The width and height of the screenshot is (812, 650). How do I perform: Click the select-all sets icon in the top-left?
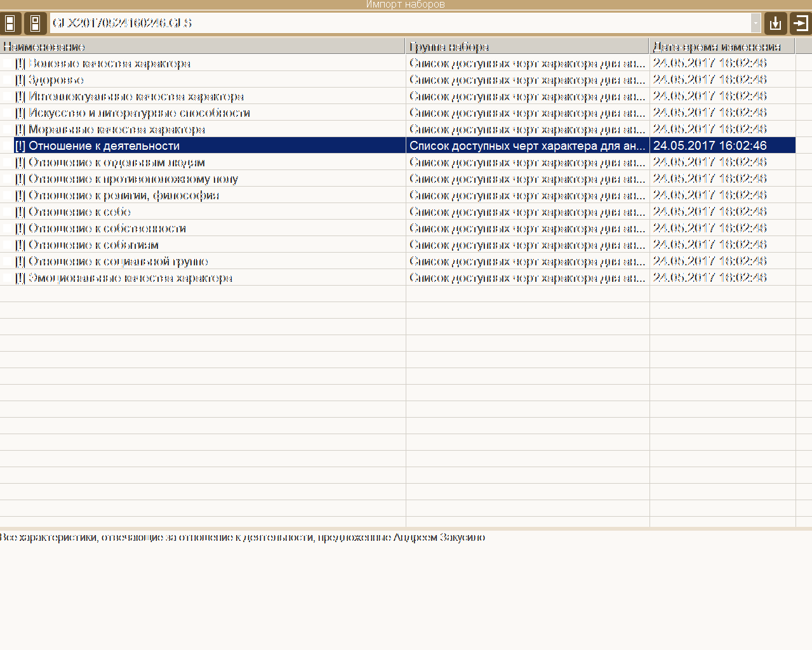tap(10, 23)
